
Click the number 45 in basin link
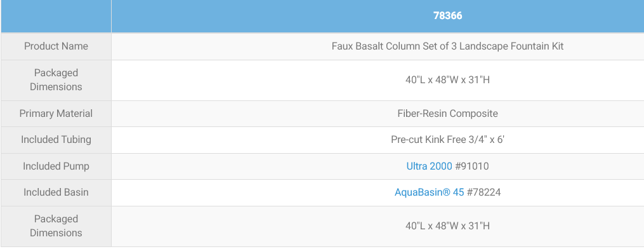click(458, 192)
